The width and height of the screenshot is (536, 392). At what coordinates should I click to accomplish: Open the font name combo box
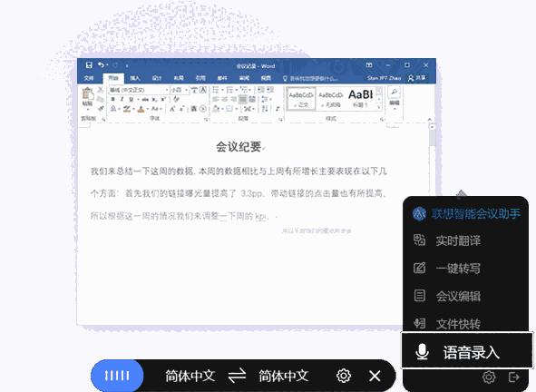[x=139, y=90]
